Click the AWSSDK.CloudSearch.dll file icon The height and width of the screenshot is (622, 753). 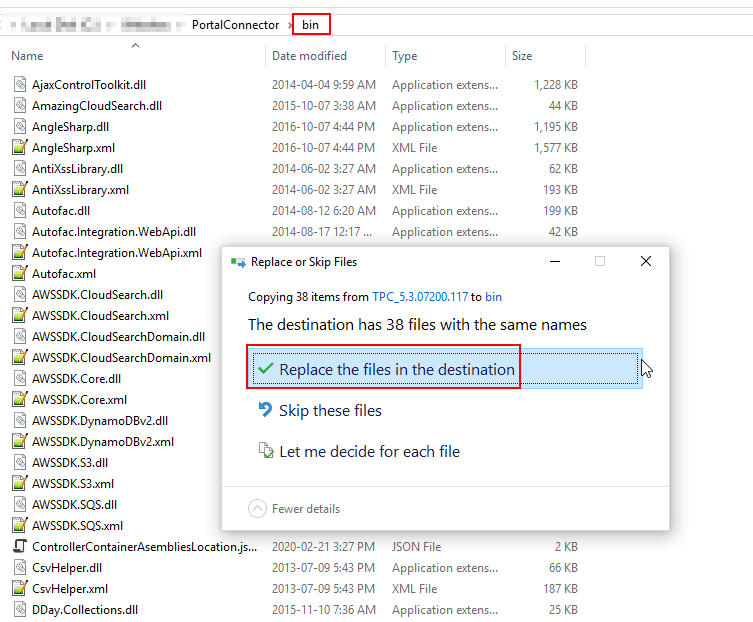click(20, 295)
